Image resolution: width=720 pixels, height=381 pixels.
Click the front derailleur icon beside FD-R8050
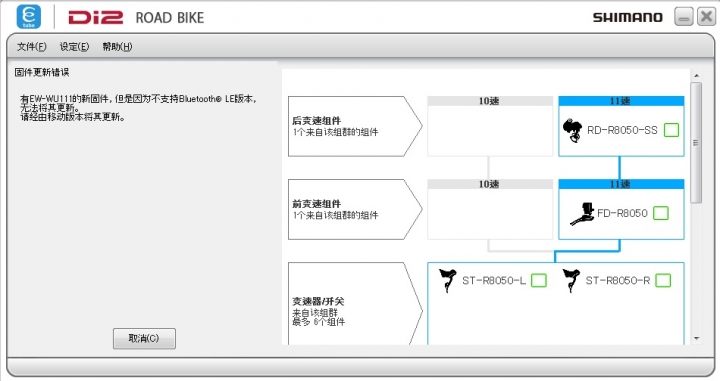582,214
